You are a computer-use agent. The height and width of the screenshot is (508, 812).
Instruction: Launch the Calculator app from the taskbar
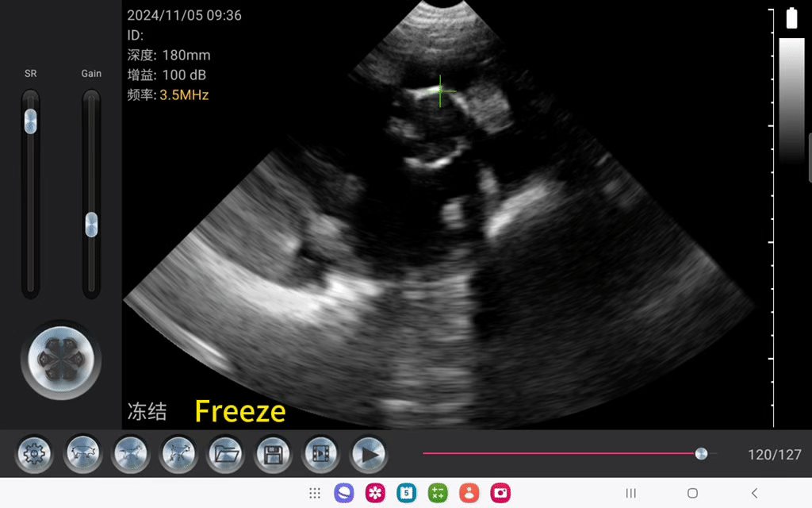(438, 493)
